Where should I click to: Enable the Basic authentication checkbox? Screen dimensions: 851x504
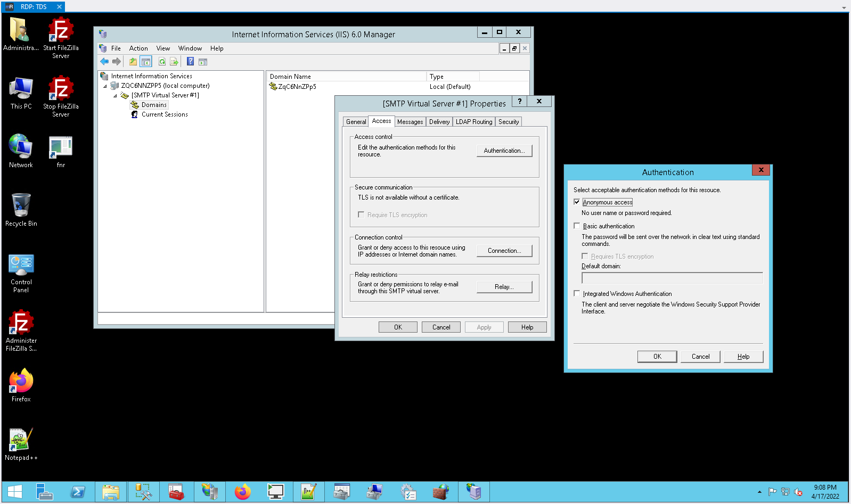click(x=577, y=226)
